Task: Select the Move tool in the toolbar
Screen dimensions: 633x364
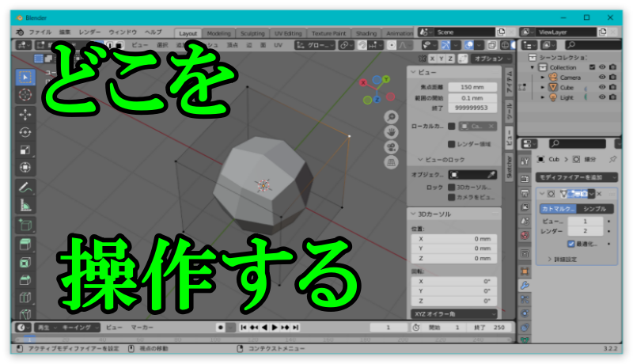Action: coord(25,114)
